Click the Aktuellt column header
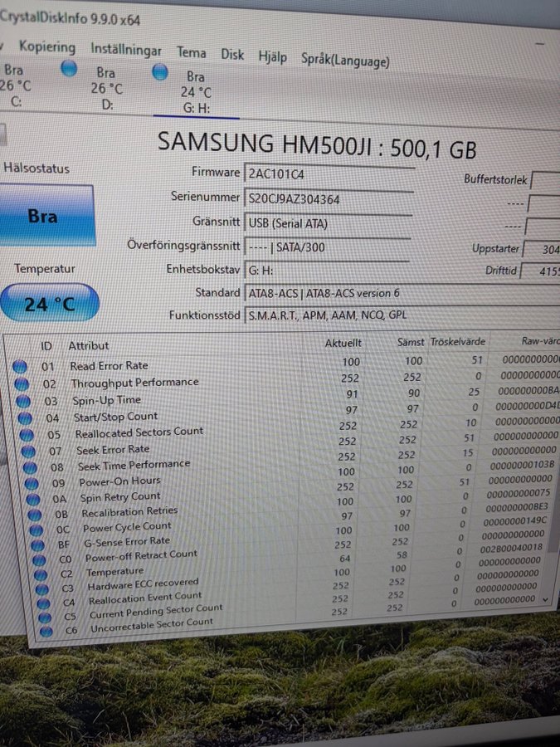 [x=343, y=343]
